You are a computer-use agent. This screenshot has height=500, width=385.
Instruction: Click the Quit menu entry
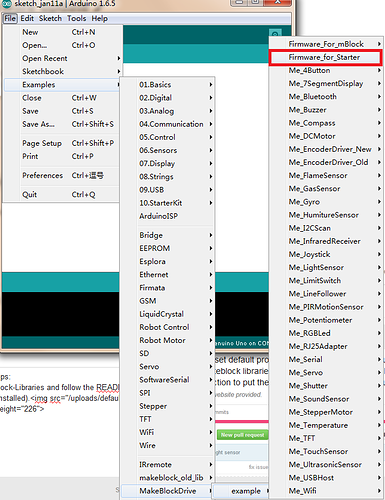coord(62,194)
